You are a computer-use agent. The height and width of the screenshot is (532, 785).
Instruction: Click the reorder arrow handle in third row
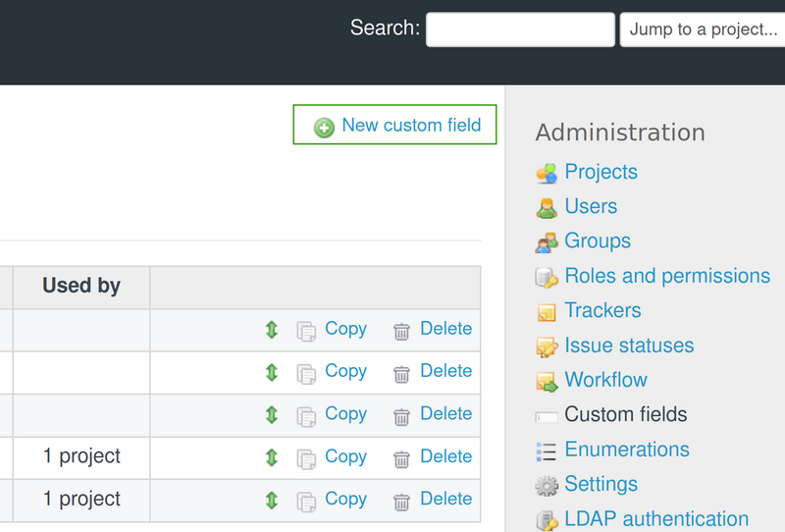272,415
